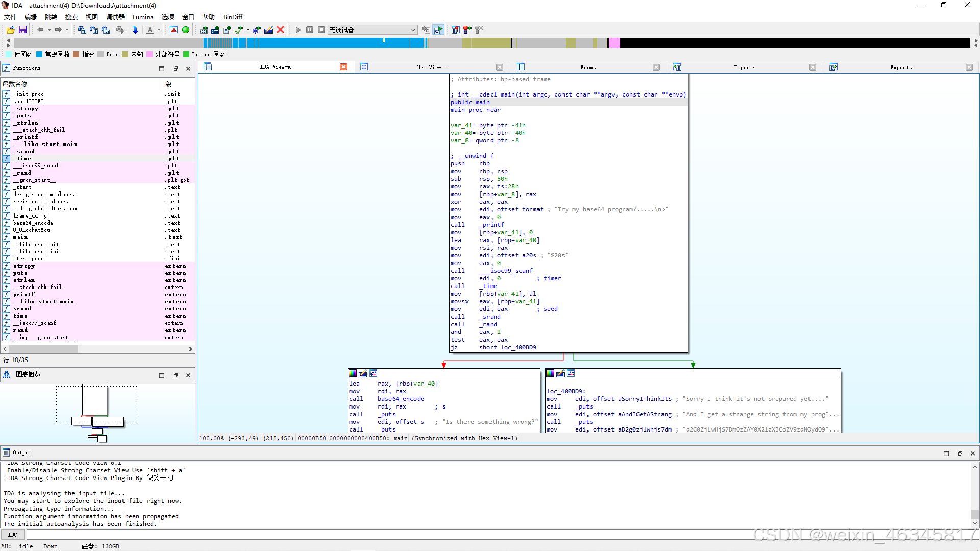Open the dropdown beside the names A icon
Screen dimensions: 980x551
158,29
